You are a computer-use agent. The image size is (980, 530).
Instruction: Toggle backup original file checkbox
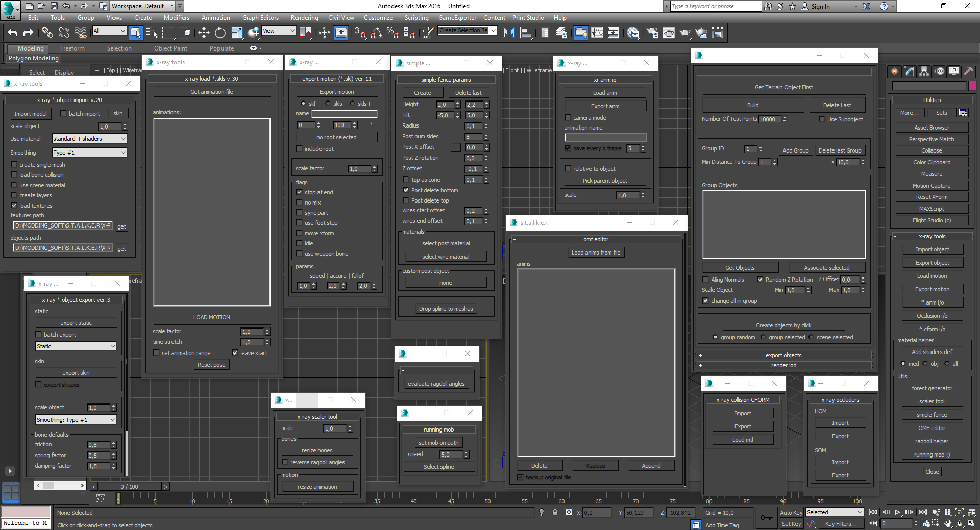[x=520, y=477]
